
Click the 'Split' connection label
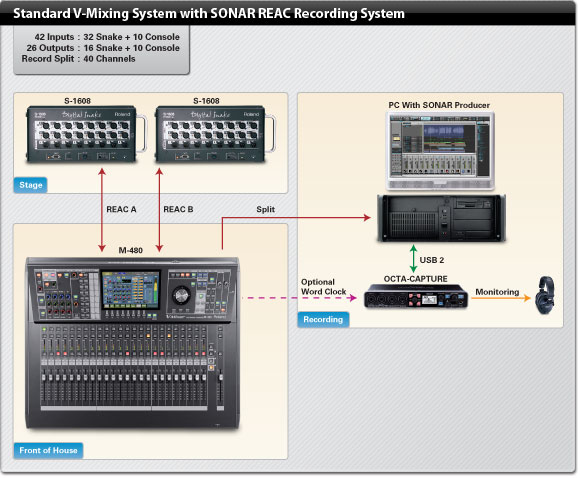[x=266, y=209]
